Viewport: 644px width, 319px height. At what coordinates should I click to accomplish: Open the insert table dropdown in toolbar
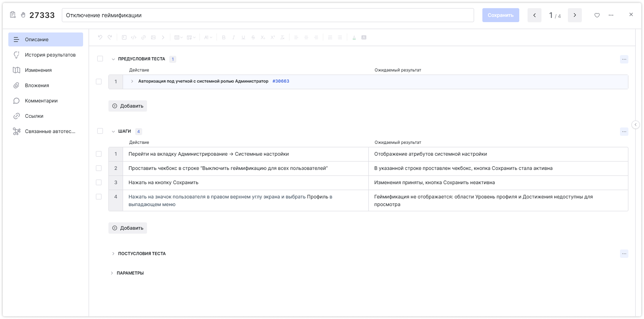[x=179, y=37]
